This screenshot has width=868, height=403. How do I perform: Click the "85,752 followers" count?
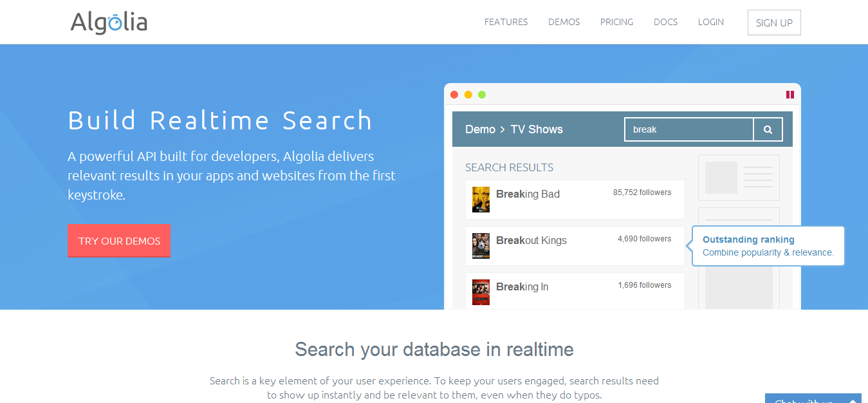[642, 192]
